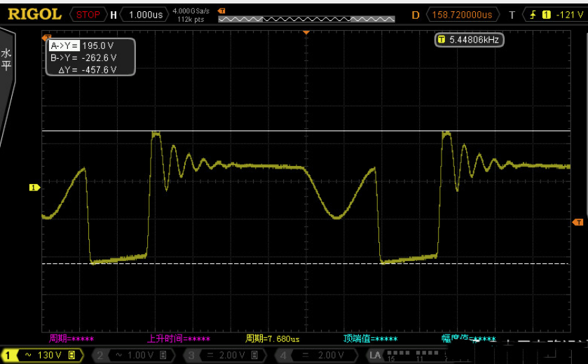Click the trigger level -121 V readout
The height and width of the screenshot is (364, 588).
click(567, 15)
